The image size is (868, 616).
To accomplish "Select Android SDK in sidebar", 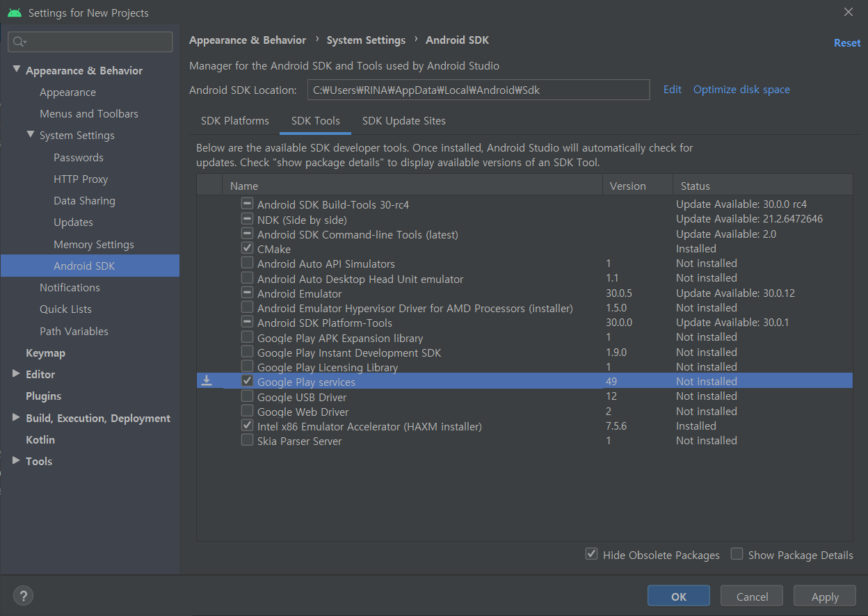I will point(90,266).
